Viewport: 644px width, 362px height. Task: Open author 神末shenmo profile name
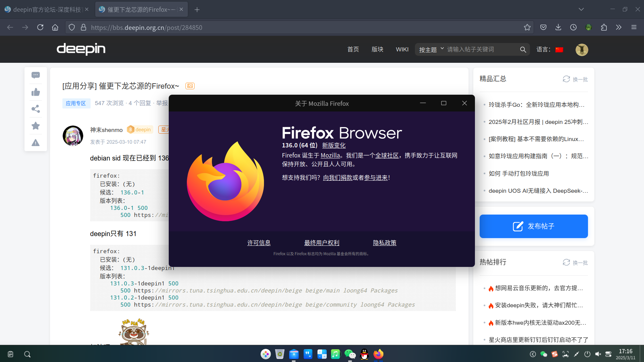pos(106,130)
